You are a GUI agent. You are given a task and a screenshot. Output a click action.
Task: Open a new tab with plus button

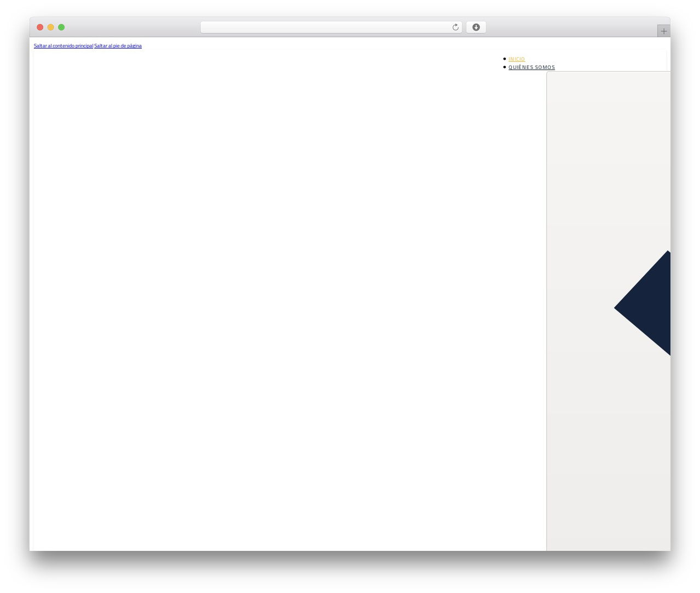click(x=663, y=31)
